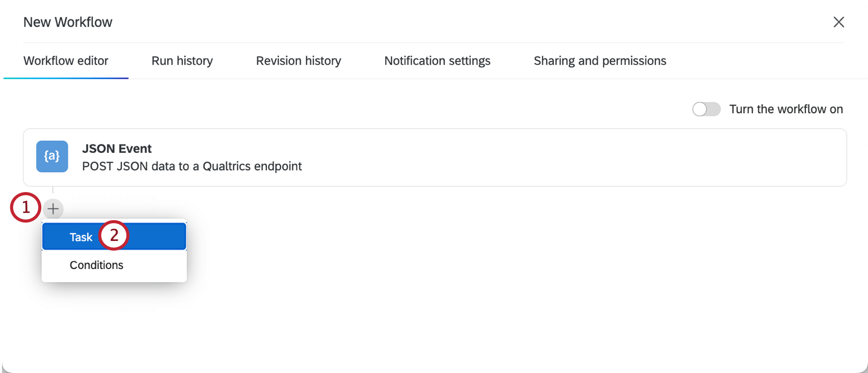Image resolution: width=868 pixels, height=373 pixels.
Task: Click the connector line under JSON Event card
Action: (53, 192)
